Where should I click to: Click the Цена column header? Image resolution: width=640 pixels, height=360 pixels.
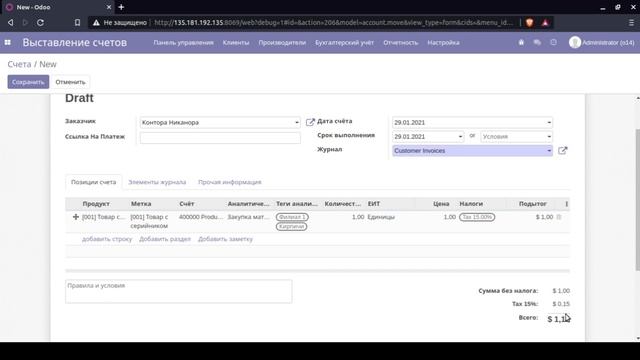click(441, 204)
